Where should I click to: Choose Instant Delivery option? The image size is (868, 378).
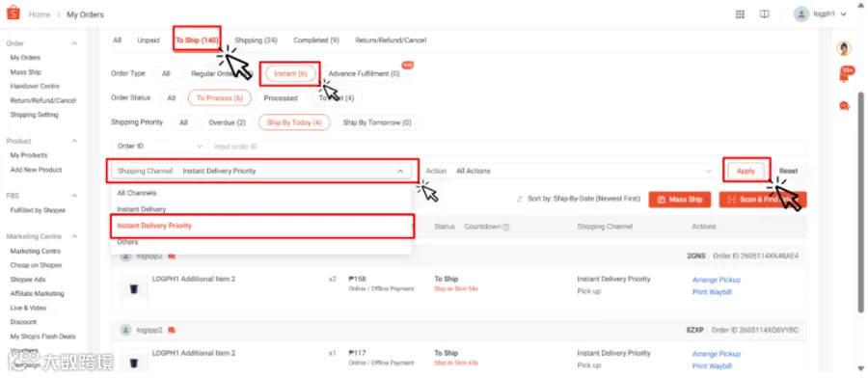261,209
